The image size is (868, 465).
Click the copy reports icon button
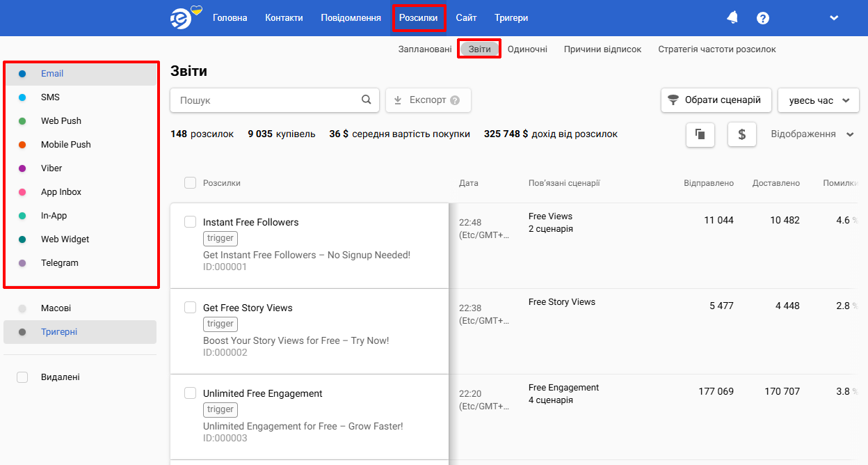700,134
